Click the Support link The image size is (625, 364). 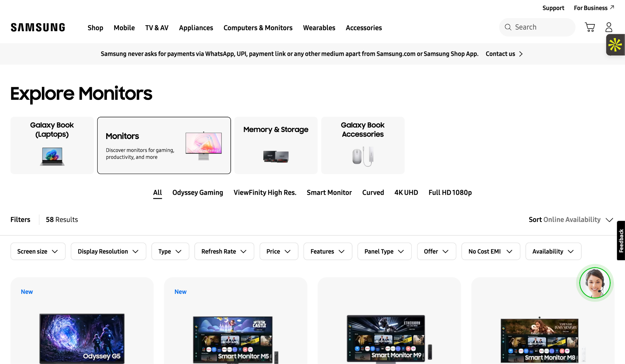pos(553,8)
